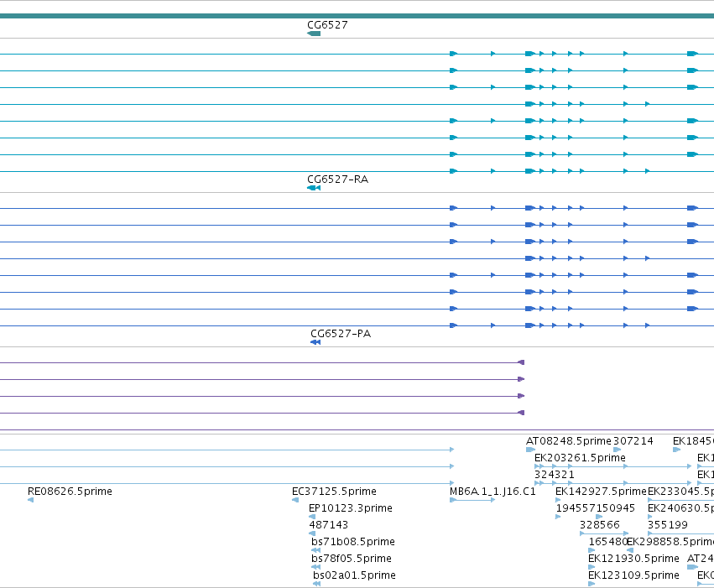
Task: Select the bs02a01.5prime double-arrow glyph
Action: [317, 584]
